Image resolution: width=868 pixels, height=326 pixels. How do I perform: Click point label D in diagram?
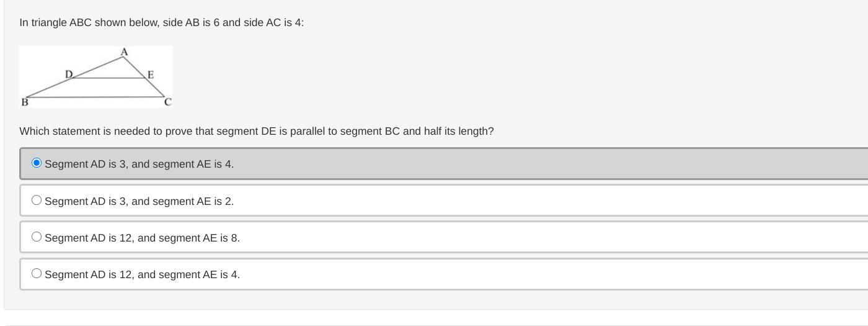coord(69,74)
